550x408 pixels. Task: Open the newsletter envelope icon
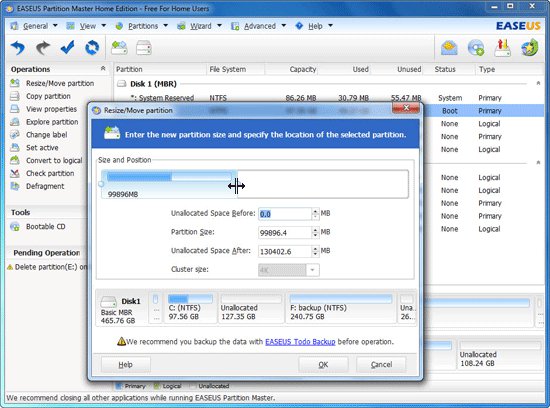(449, 47)
